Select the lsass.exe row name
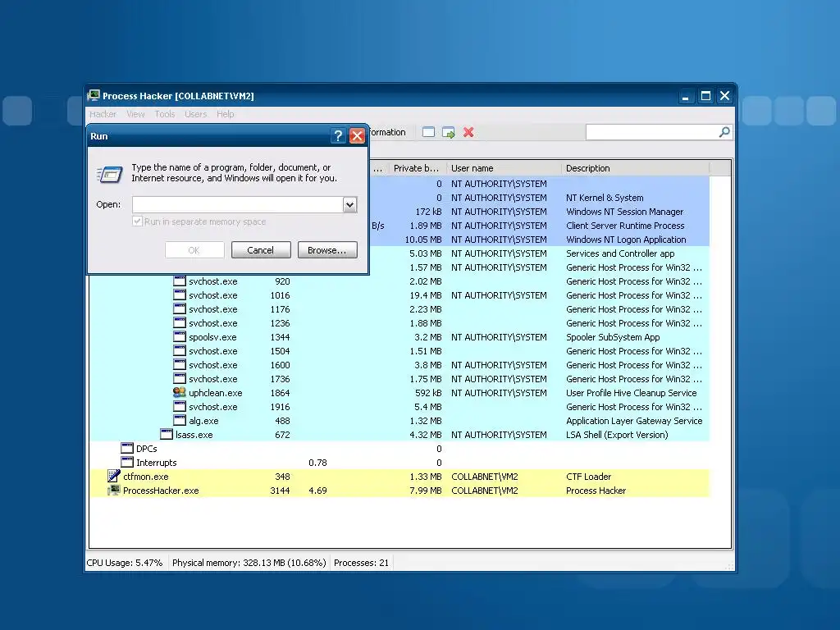 pyautogui.click(x=194, y=435)
